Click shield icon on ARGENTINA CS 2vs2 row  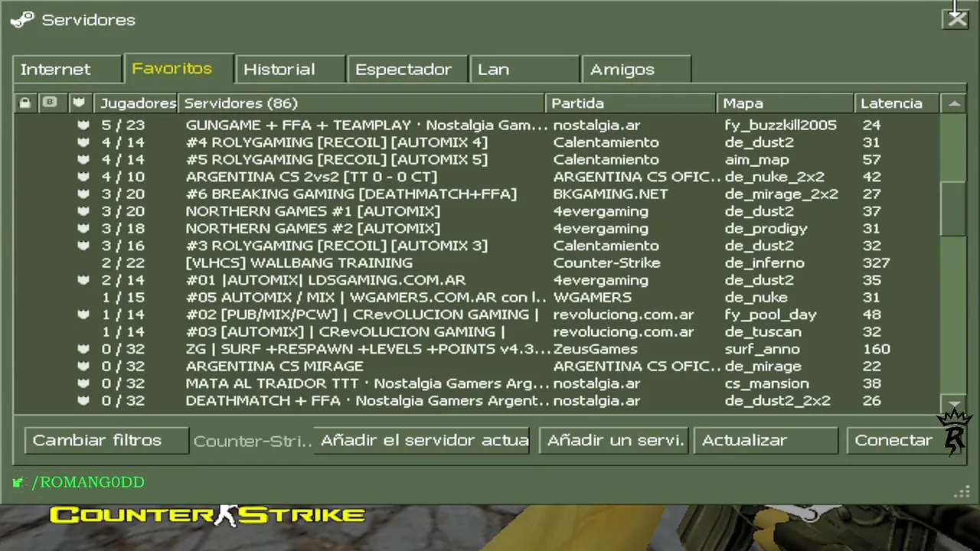[x=83, y=177]
